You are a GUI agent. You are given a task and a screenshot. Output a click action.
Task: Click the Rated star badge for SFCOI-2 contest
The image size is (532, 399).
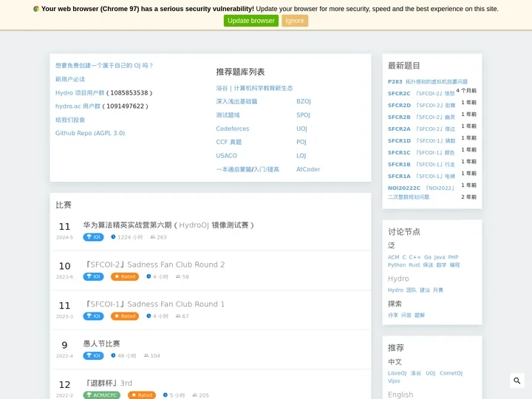[125, 276]
